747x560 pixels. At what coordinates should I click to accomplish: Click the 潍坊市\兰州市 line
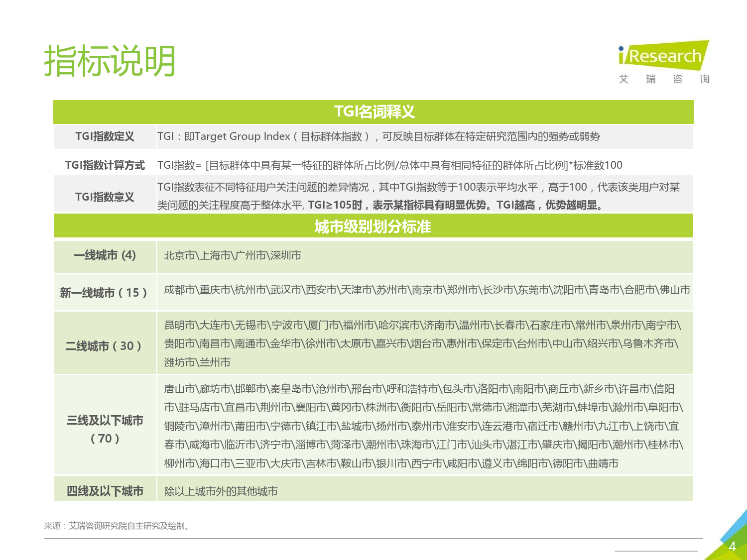[x=197, y=362]
